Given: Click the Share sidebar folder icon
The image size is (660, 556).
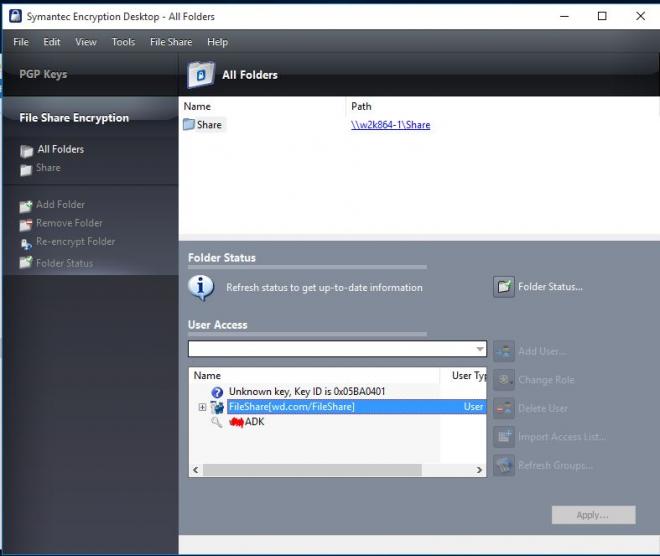Looking at the screenshot, I should (26, 169).
